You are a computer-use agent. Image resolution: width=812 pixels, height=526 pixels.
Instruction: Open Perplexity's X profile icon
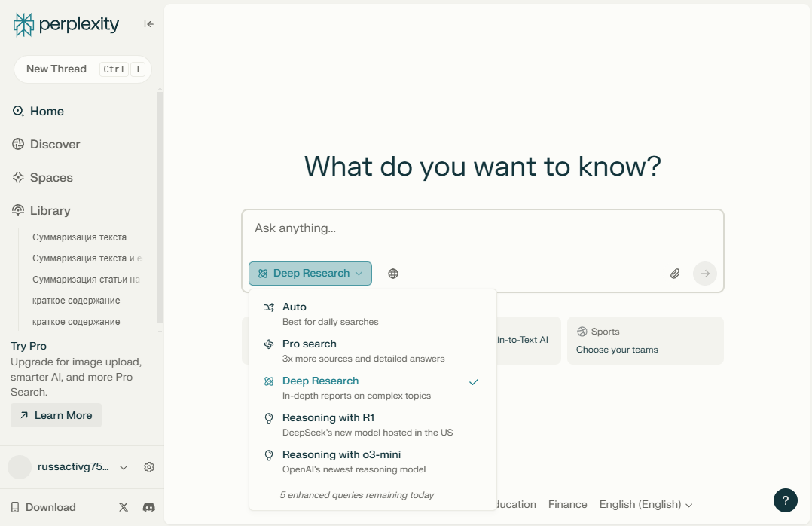pyautogui.click(x=124, y=507)
